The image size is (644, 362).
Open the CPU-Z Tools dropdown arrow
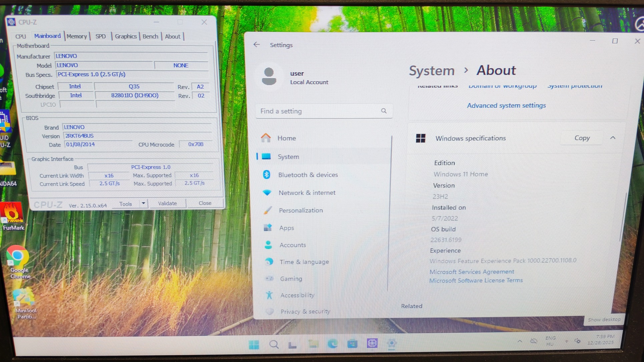[143, 203]
